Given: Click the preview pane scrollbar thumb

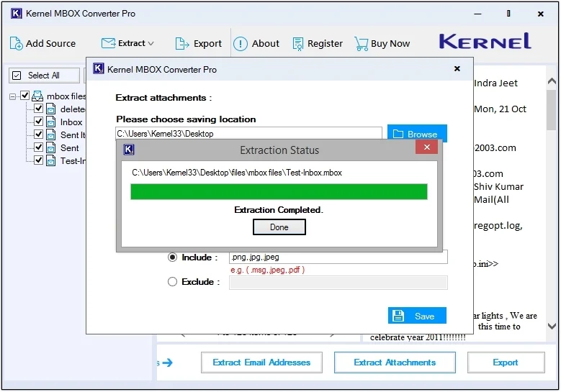Looking at the screenshot, I should pyautogui.click(x=552, y=110).
